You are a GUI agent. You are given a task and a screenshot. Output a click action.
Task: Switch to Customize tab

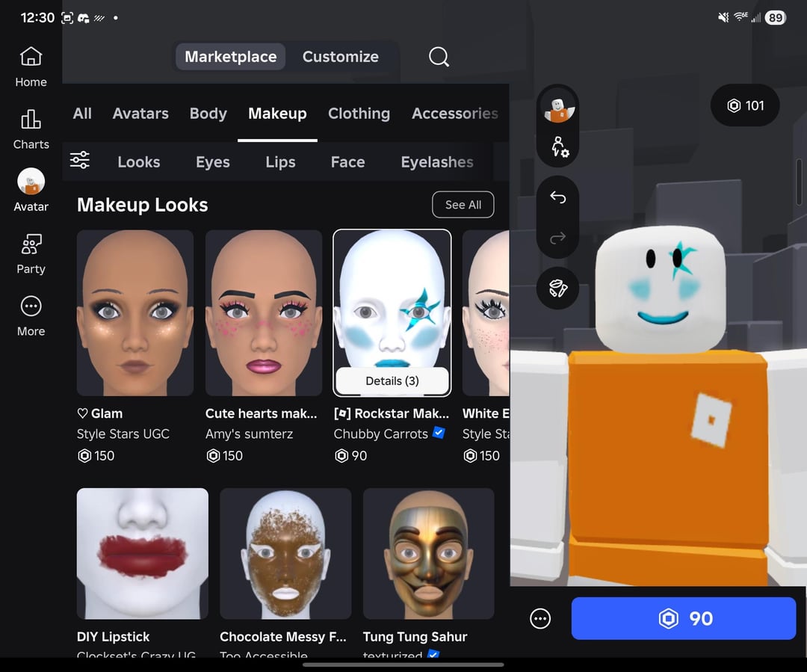point(340,57)
